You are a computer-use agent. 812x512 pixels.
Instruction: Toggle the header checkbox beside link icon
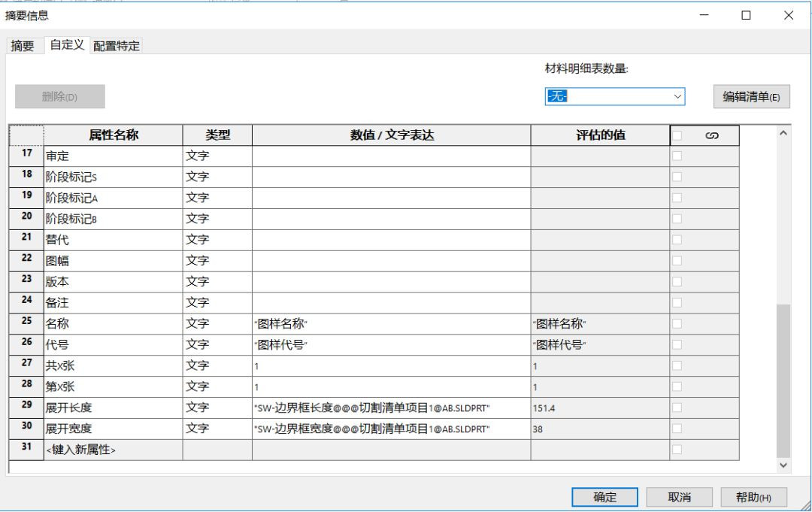point(677,135)
